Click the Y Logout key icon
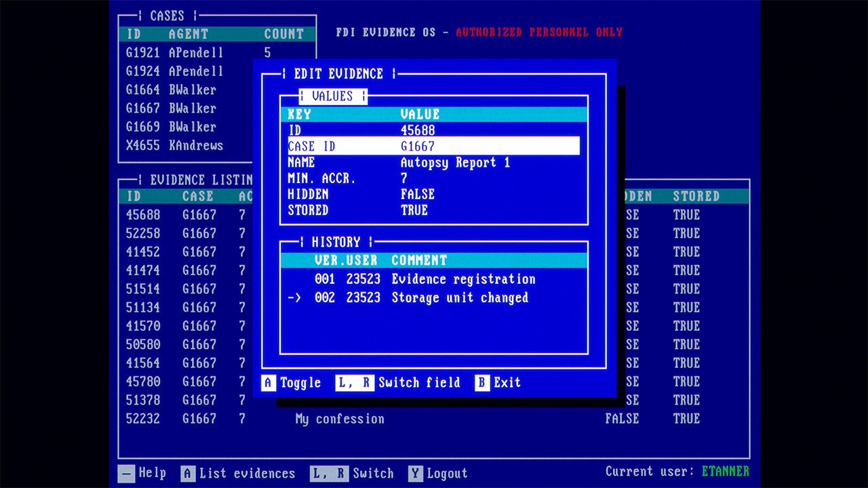Viewport: 868px width, 488px height. pyautogui.click(x=414, y=473)
